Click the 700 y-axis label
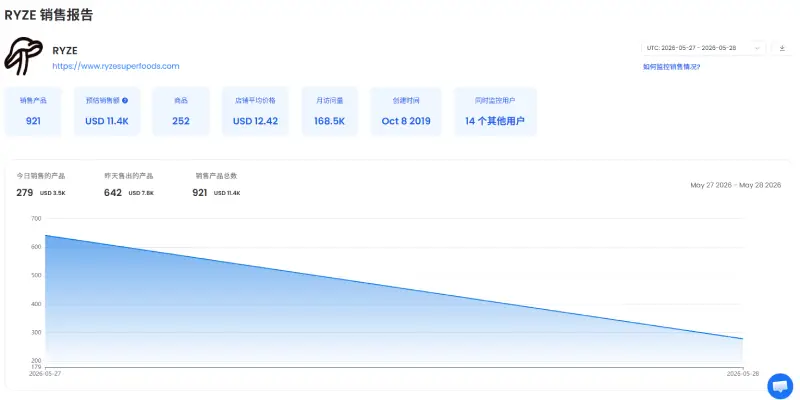 coord(36,218)
